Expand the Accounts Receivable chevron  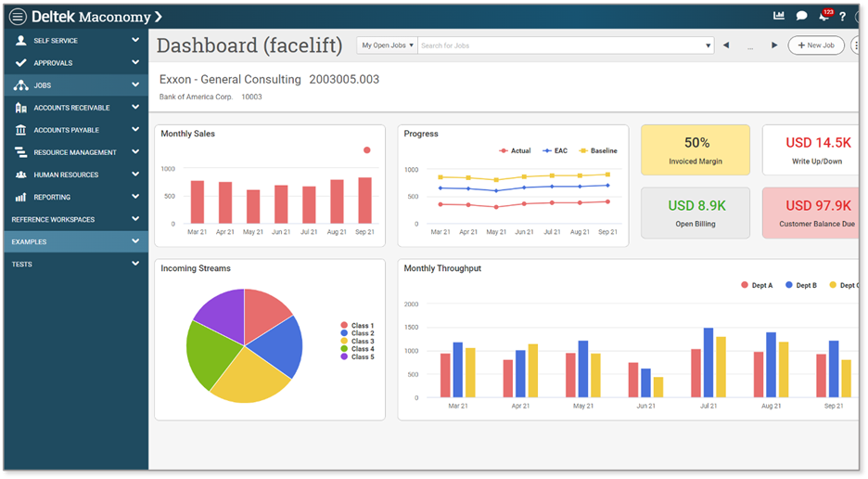click(135, 107)
